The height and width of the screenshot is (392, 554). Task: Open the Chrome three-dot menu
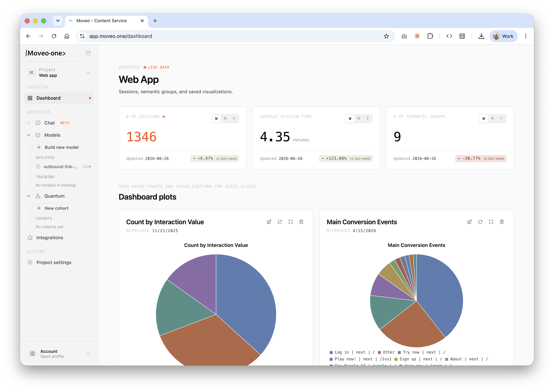526,36
